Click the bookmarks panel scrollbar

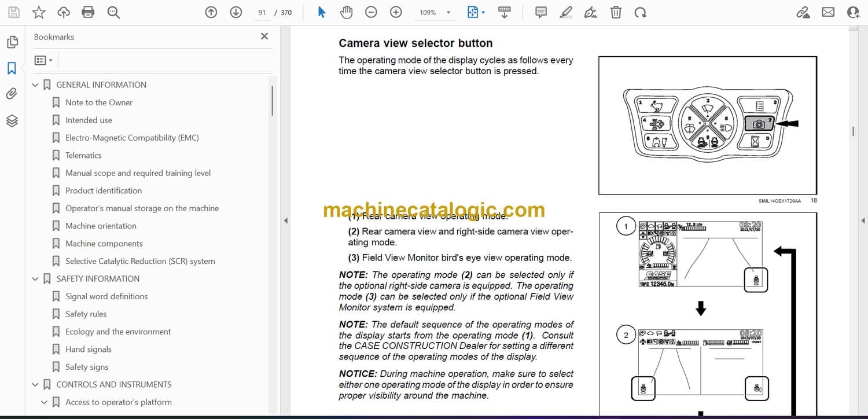click(x=272, y=101)
